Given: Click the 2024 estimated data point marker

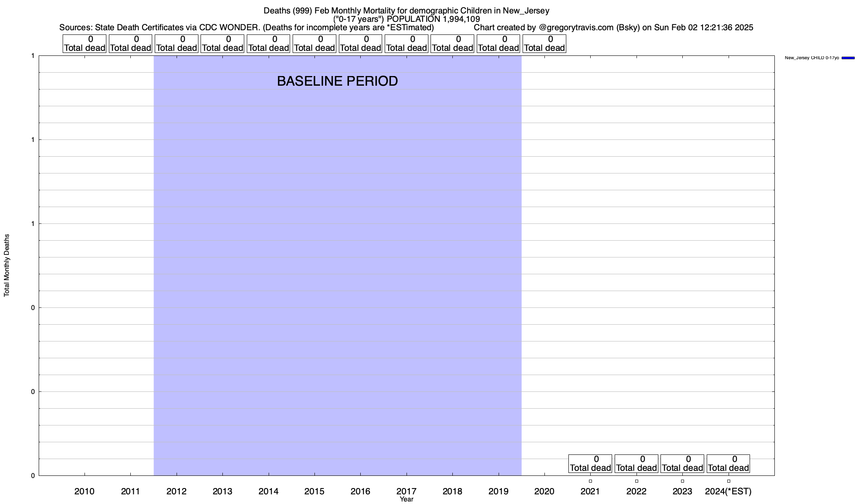Looking at the screenshot, I should click(x=729, y=481).
